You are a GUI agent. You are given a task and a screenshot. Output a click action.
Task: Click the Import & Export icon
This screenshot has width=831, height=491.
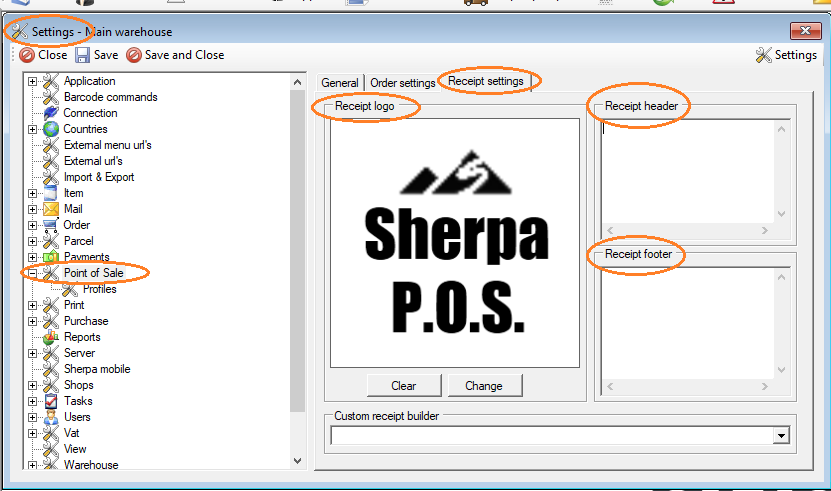tap(51, 177)
